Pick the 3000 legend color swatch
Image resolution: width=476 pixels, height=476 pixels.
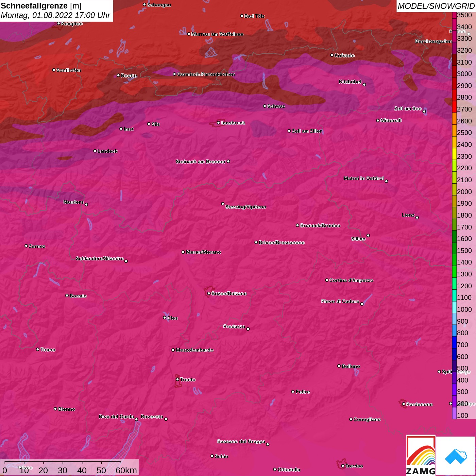[454, 72]
